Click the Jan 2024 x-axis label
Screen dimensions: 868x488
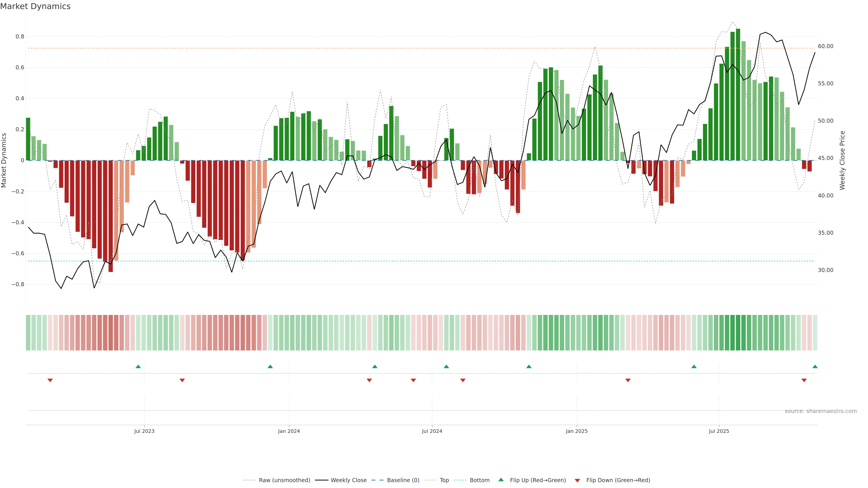click(x=289, y=431)
